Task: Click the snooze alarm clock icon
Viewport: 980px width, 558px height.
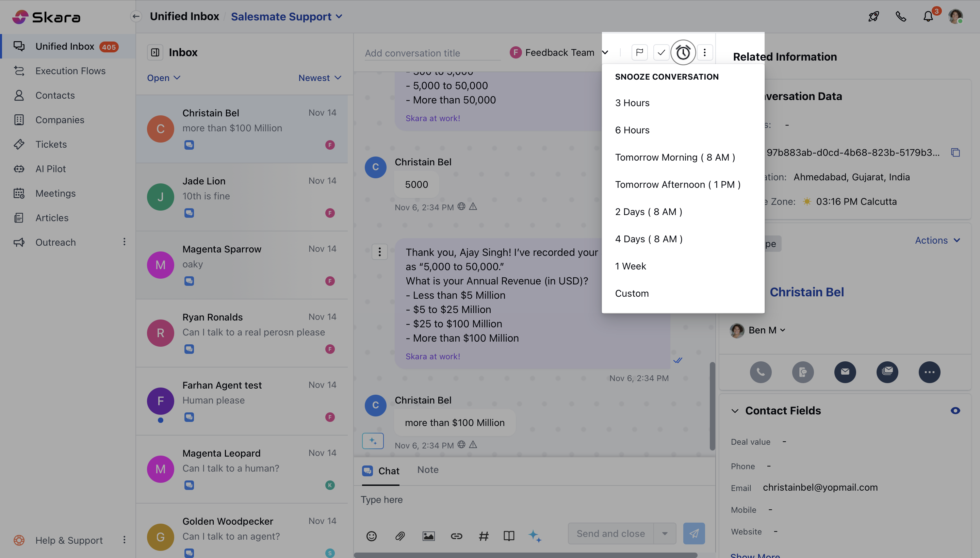Action: pos(683,52)
